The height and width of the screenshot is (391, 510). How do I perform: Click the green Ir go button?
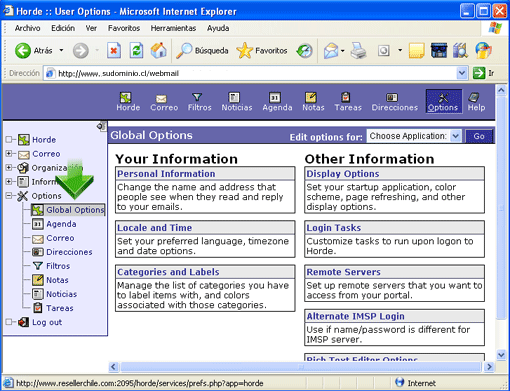[483, 73]
